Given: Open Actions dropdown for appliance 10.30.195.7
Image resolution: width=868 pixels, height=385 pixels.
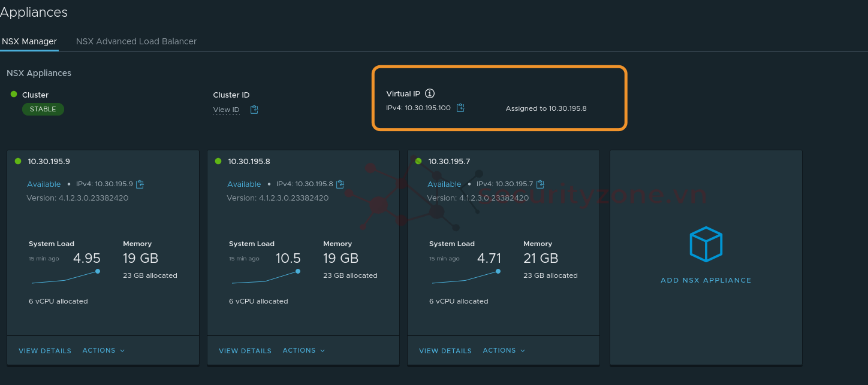Looking at the screenshot, I should pyautogui.click(x=504, y=350).
